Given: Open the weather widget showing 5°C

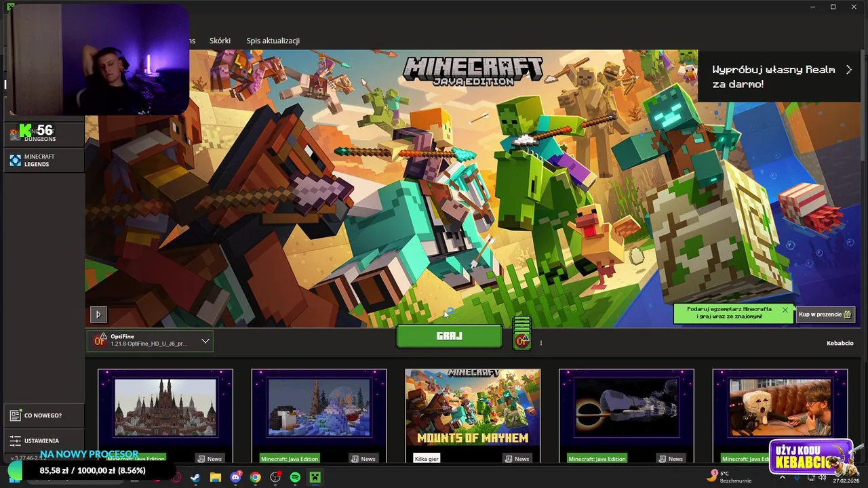Looking at the screenshot, I should coord(730,476).
